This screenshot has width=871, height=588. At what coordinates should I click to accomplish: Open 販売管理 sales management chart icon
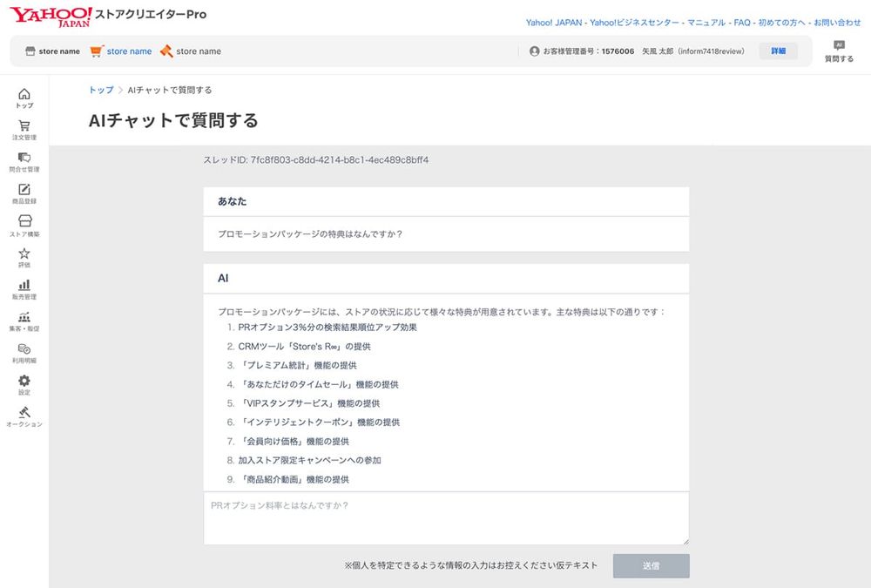click(24, 290)
